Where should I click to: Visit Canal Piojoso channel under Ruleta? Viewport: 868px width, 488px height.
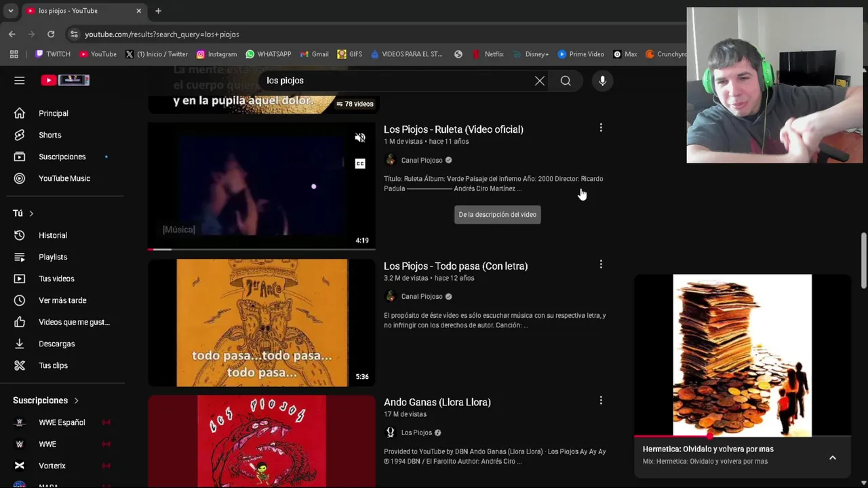pos(422,160)
